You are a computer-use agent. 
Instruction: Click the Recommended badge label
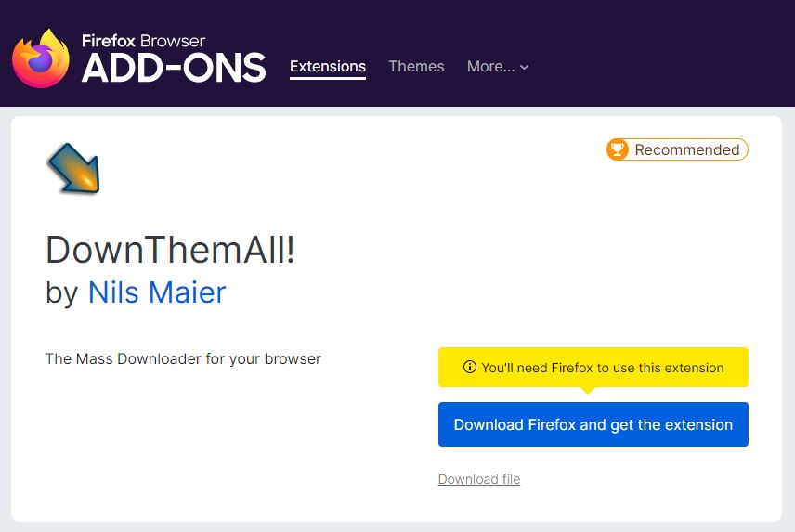(x=686, y=149)
